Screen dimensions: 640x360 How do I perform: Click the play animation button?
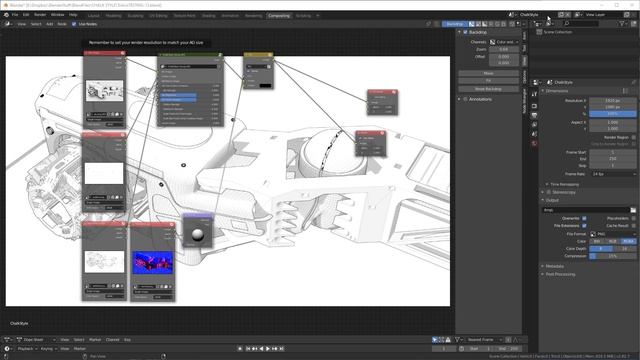268,349
